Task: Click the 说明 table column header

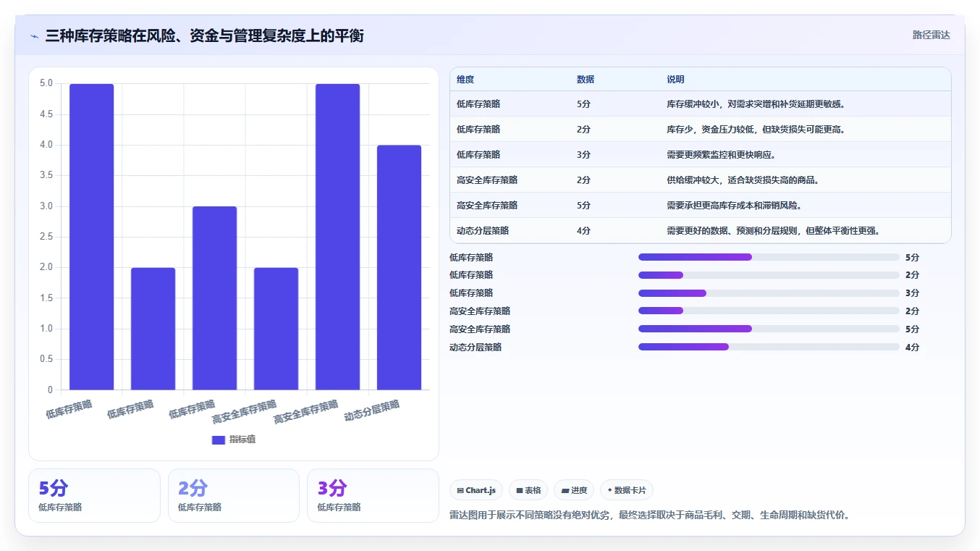Action: 675,80
